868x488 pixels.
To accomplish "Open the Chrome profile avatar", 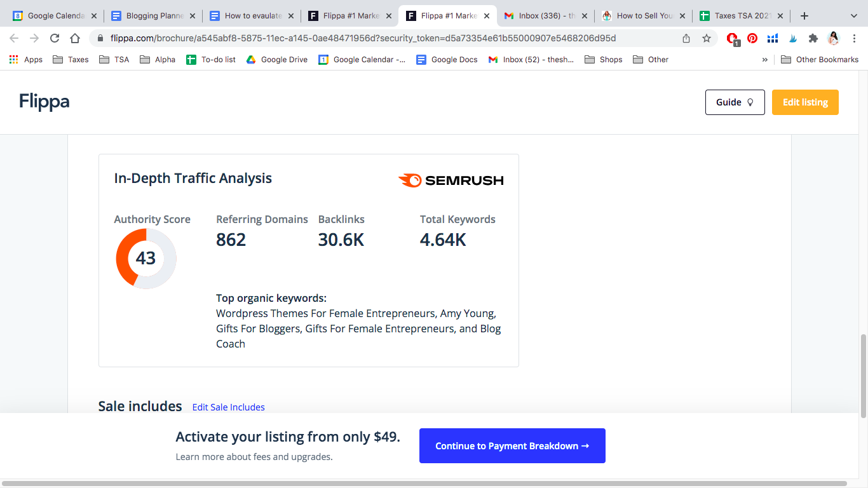I will pyautogui.click(x=833, y=38).
